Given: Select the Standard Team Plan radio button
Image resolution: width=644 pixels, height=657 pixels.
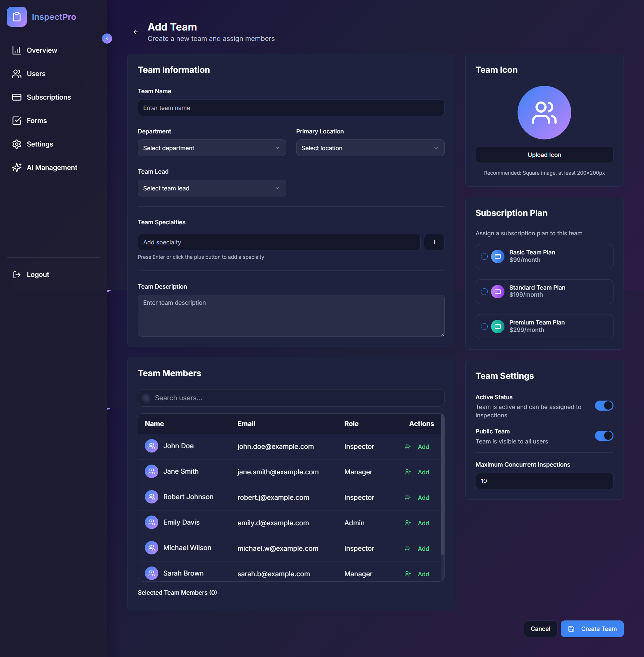Looking at the screenshot, I should coord(484,292).
